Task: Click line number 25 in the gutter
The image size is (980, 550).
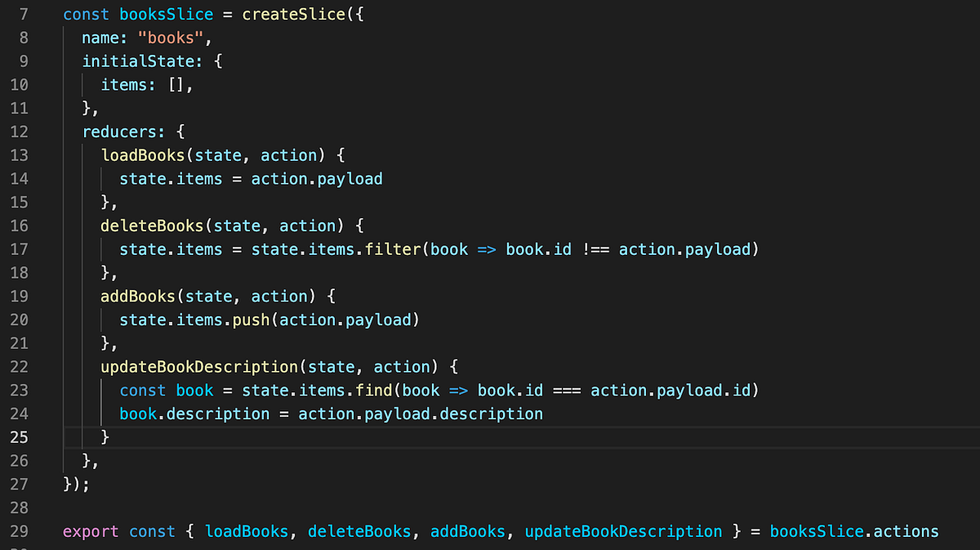Action: 20,437
